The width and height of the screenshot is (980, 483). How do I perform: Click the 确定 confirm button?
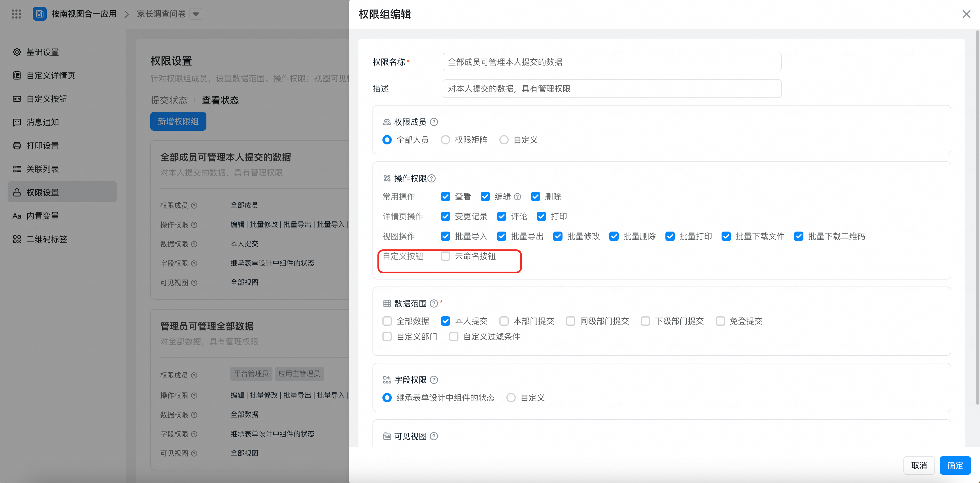955,465
